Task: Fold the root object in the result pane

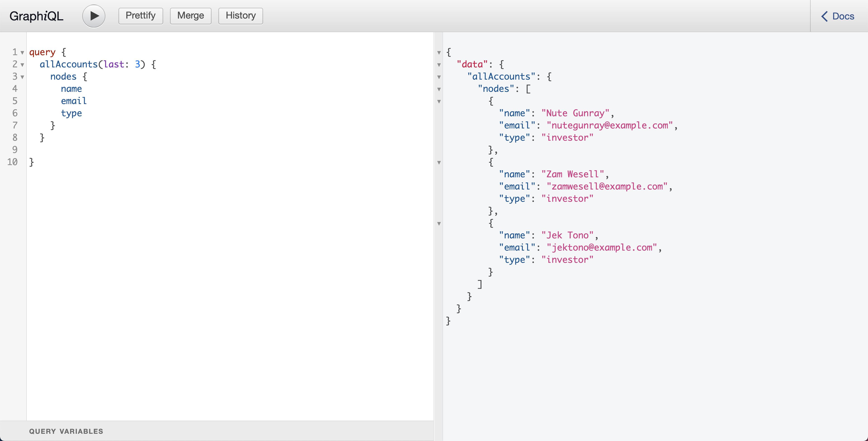Action: pyautogui.click(x=439, y=53)
